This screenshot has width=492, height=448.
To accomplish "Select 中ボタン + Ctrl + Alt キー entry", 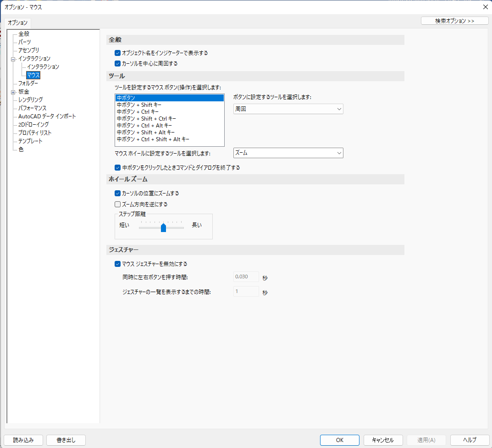I will coord(144,126).
